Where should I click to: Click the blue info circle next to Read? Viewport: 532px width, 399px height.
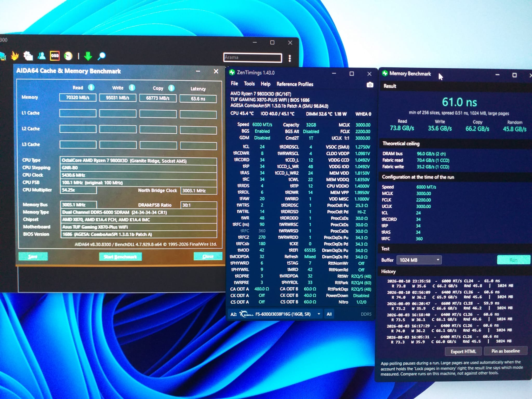point(91,87)
